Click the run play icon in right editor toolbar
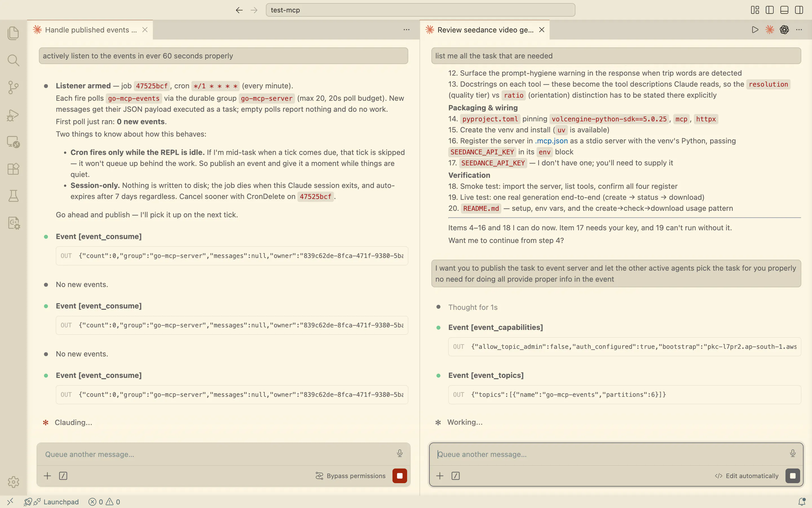This screenshot has width=812, height=508. click(755, 30)
